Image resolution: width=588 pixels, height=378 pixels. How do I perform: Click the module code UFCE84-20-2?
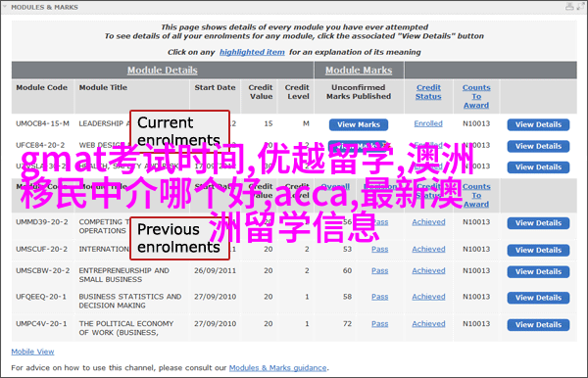tap(40, 145)
